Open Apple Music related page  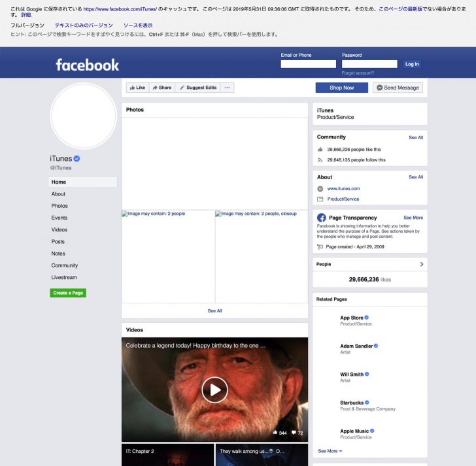(x=354, y=431)
